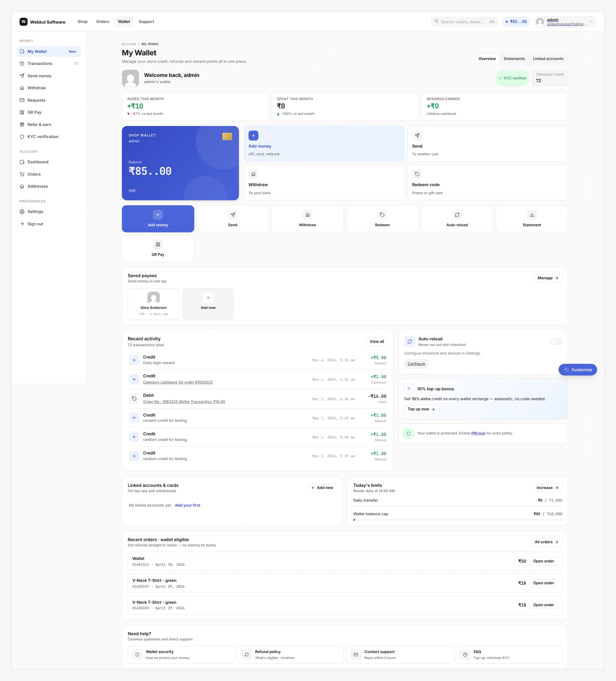Screen dimensions: 616x681
Task: Switch to the Statements tab
Action: click(x=514, y=59)
